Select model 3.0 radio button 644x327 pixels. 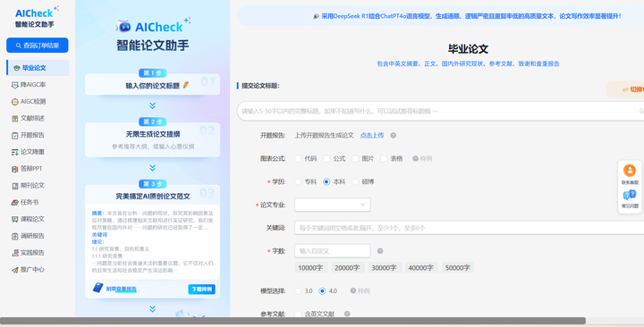[298, 291]
